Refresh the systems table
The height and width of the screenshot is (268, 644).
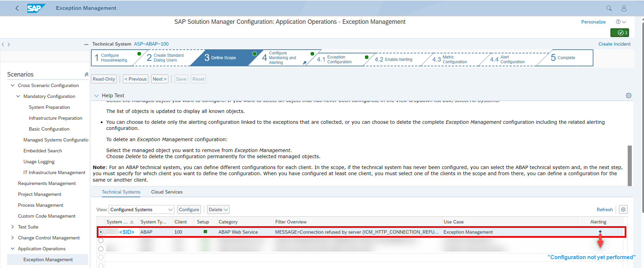tap(605, 210)
